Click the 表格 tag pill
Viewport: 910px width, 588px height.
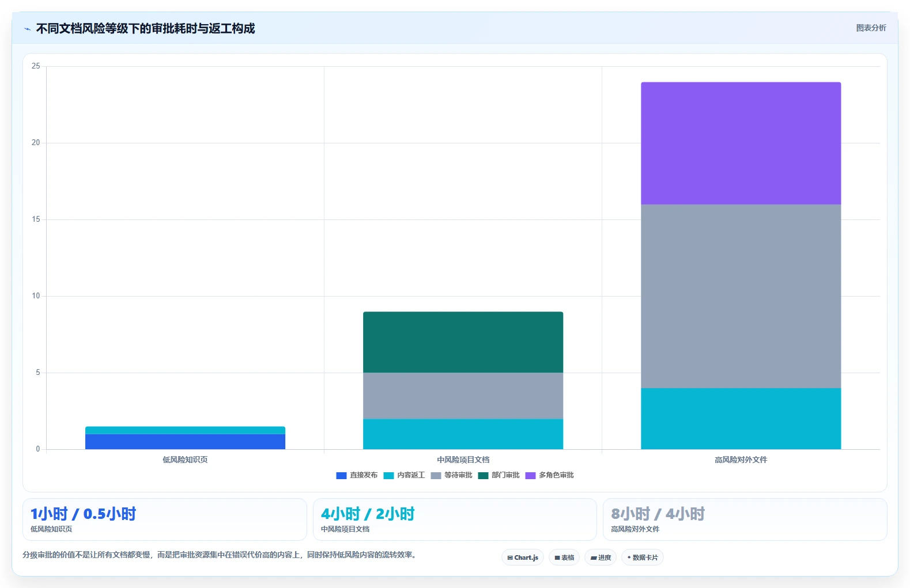tap(564, 557)
